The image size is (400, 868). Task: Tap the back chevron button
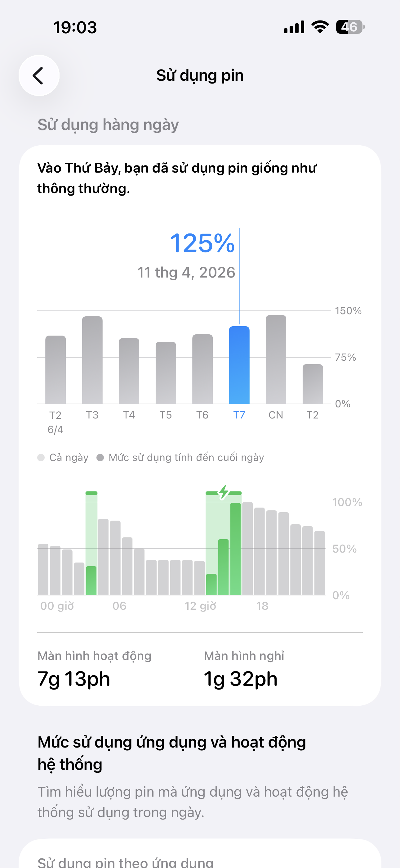click(39, 75)
